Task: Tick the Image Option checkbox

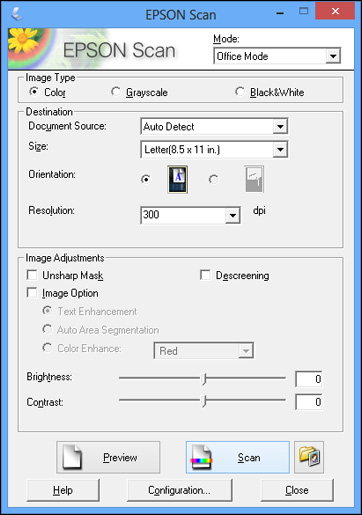Action: coord(32,293)
